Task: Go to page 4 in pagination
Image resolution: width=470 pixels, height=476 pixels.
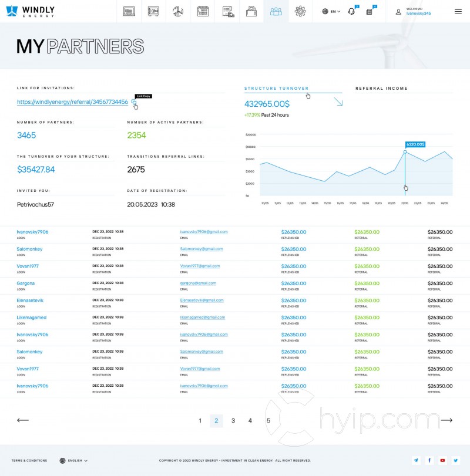Action: tap(250, 420)
